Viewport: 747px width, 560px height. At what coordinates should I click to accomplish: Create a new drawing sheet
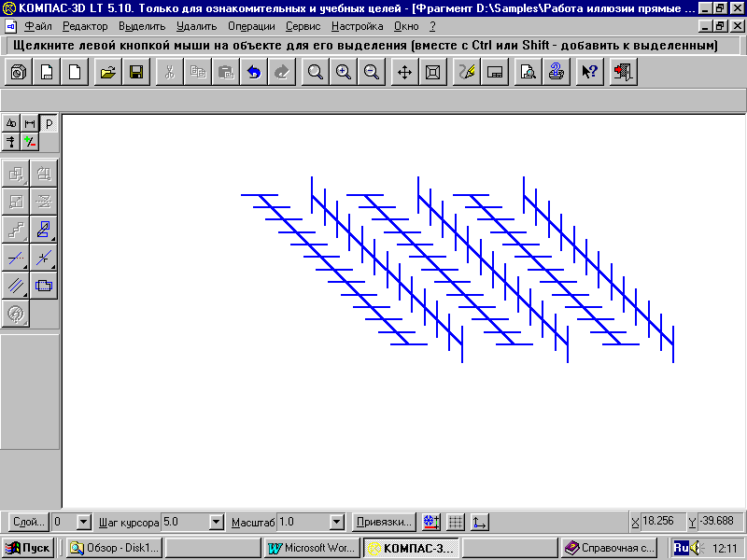47,72
